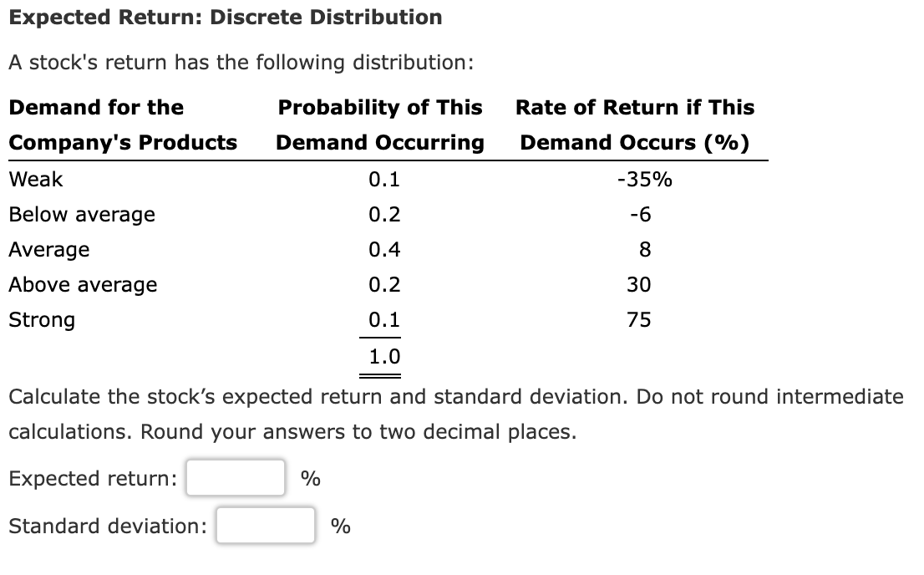Click the Below average row label
The height and width of the screenshot is (575, 924).
(x=81, y=214)
